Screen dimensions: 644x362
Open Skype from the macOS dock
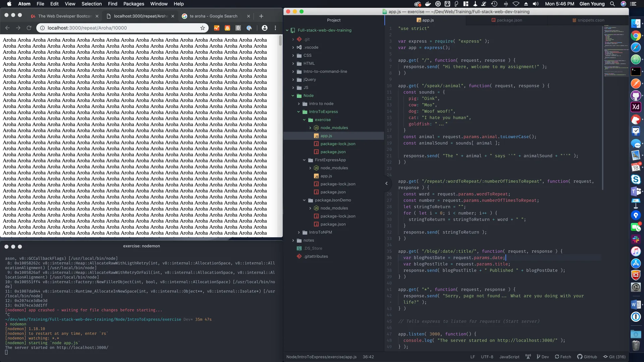tap(636, 180)
